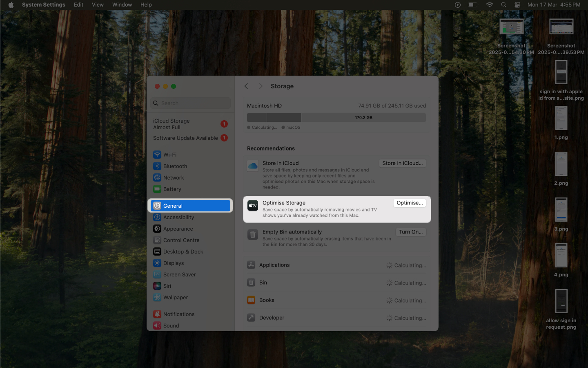Click the Network globe icon
This screenshot has width=588, height=368.
pyautogui.click(x=157, y=177)
